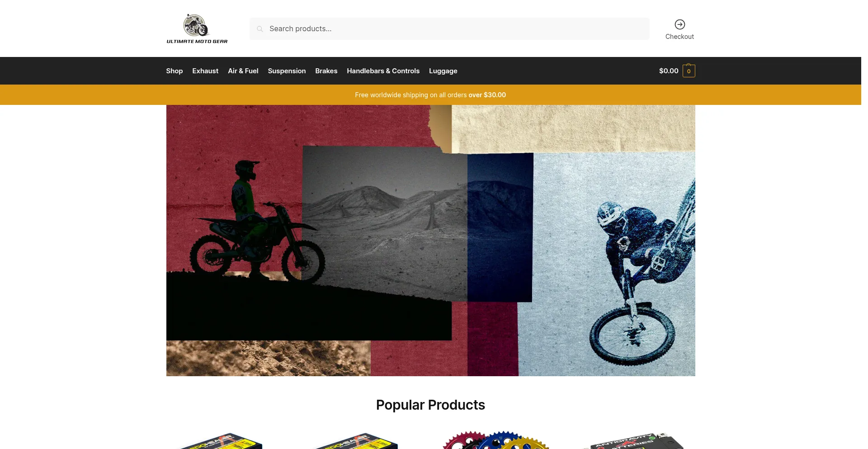Go to Air & Fuel category
This screenshot has width=868, height=449.
pyautogui.click(x=243, y=71)
